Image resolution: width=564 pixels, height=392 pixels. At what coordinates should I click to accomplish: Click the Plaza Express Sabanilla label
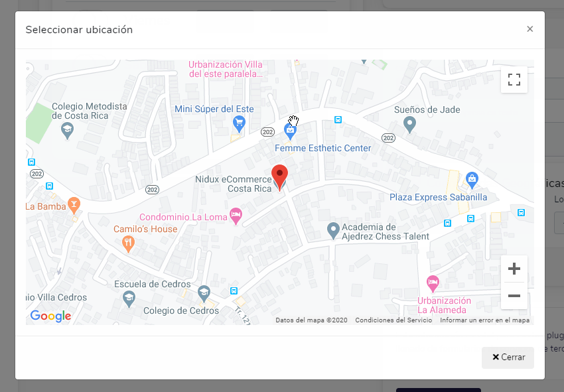coord(438,197)
